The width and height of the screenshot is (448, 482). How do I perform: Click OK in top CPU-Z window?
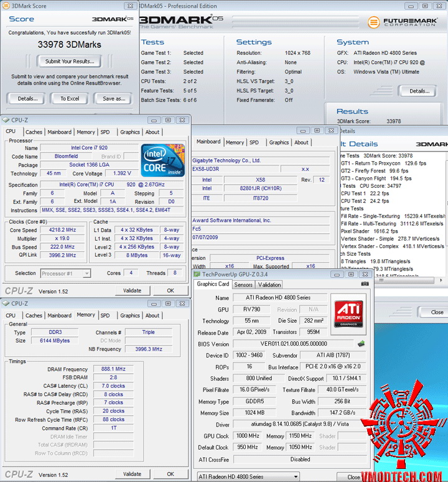170,290
